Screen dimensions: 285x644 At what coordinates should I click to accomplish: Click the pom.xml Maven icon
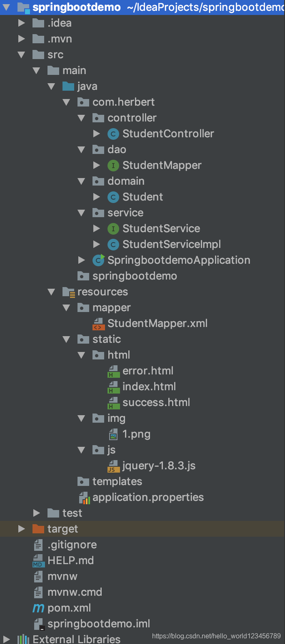pos(38,608)
